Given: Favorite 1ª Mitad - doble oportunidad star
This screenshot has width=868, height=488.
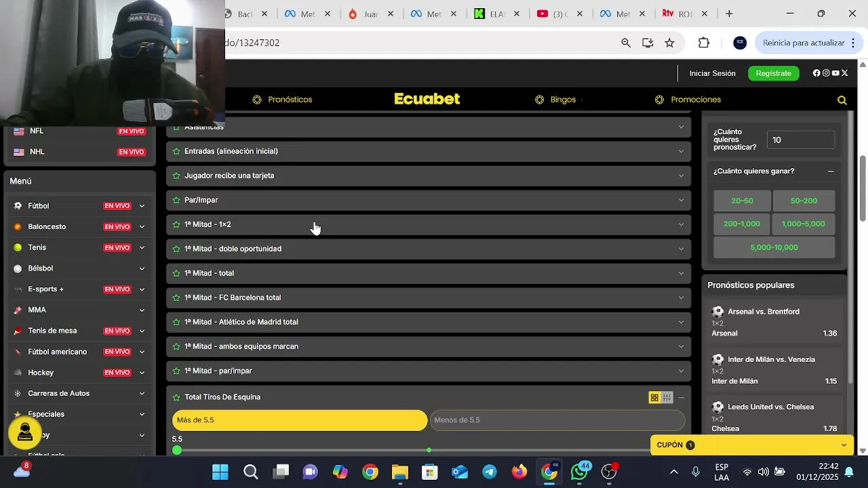Looking at the screenshot, I should (176, 249).
